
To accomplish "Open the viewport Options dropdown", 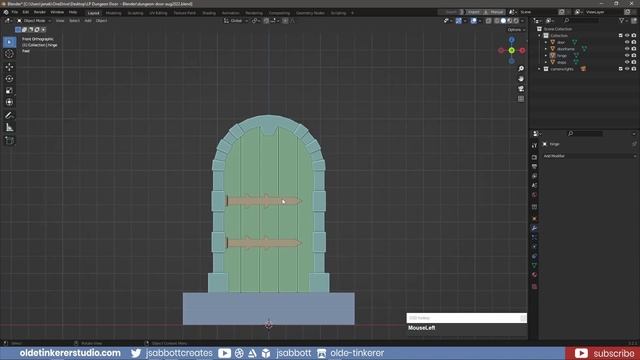I will click(x=516, y=30).
